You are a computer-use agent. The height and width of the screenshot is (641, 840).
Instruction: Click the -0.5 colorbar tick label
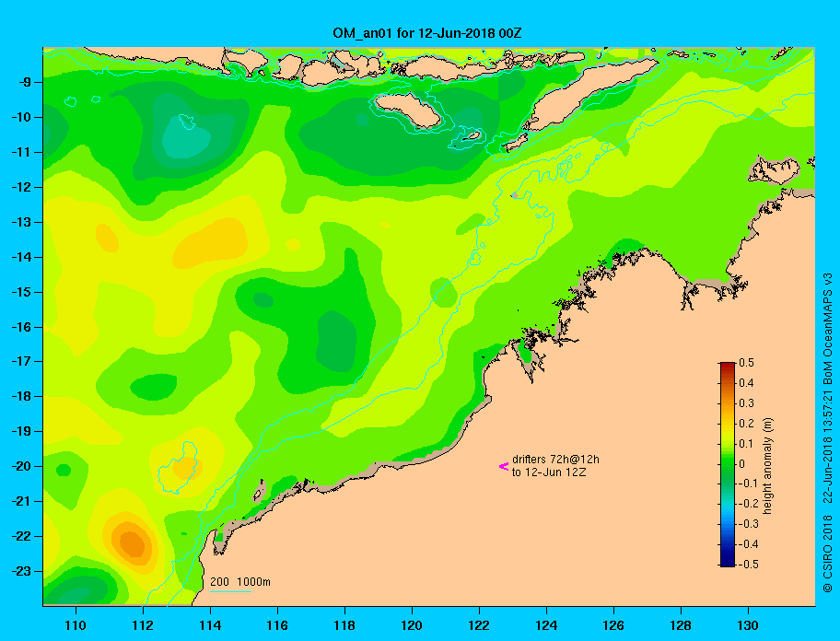tap(749, 564)
